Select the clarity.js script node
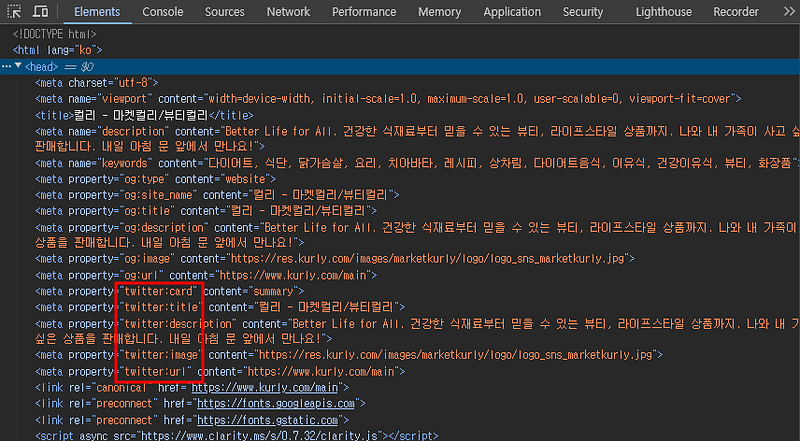Screen dimensions: 800x441 tap(237, 436)
